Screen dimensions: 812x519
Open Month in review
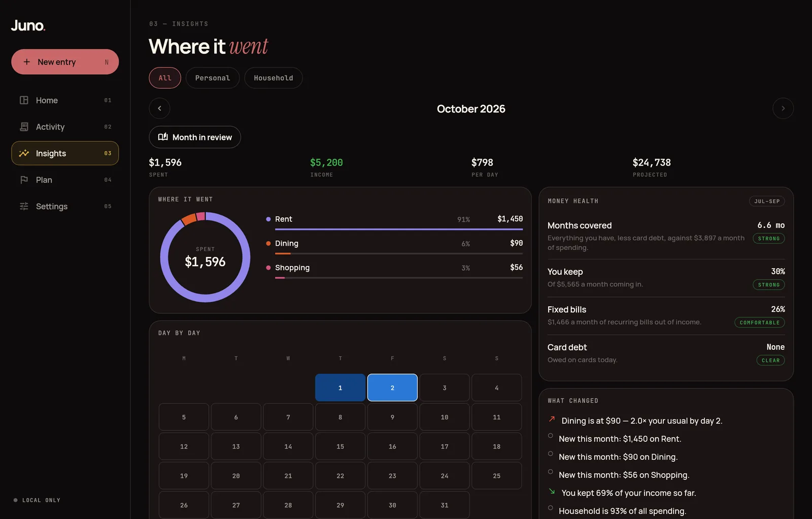(195, 137)
